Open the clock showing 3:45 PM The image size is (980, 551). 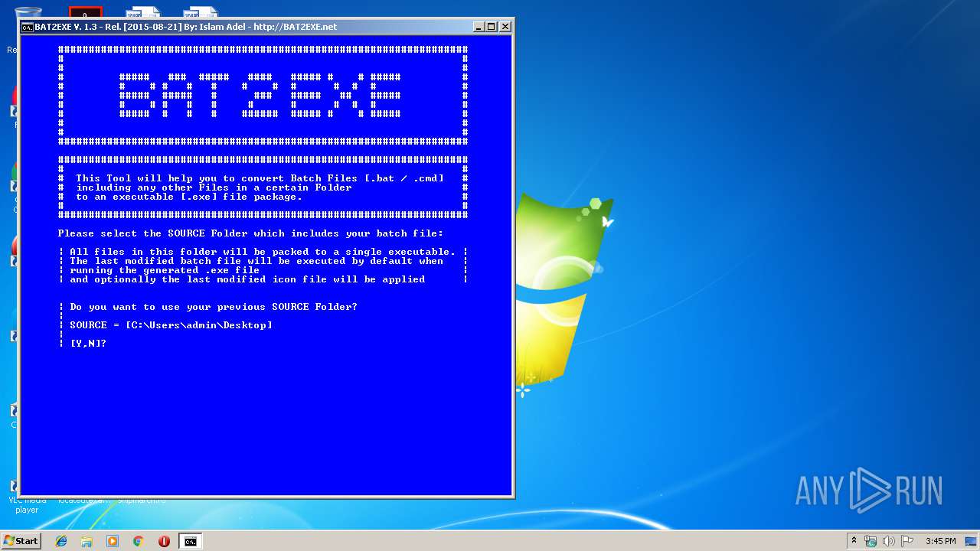940,541
